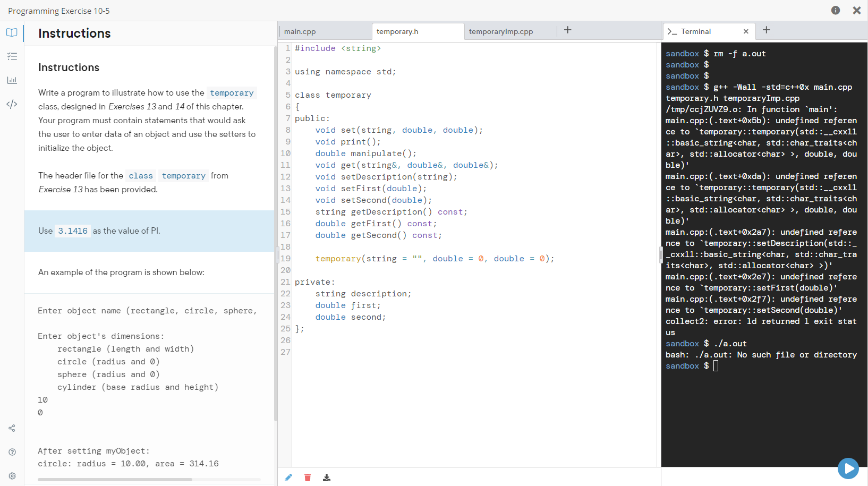The image size is (868, 486).
Task: Click the pencil rename file icon
Action: click(288, 478)
